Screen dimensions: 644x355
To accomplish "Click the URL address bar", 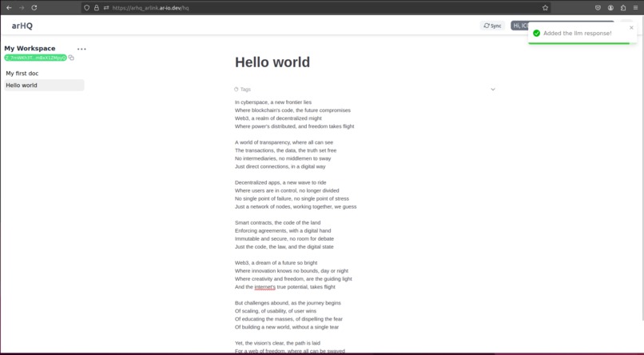I will (x=316, y=7).
